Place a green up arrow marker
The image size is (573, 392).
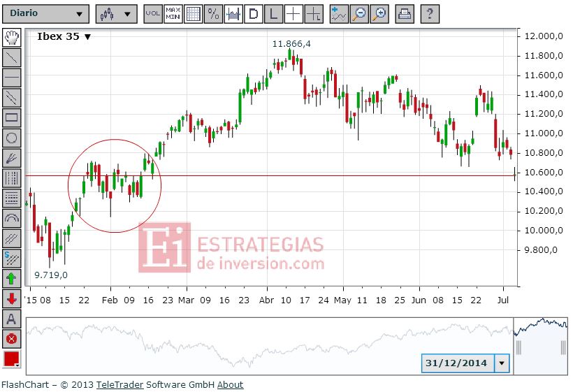tap(12, 279)
